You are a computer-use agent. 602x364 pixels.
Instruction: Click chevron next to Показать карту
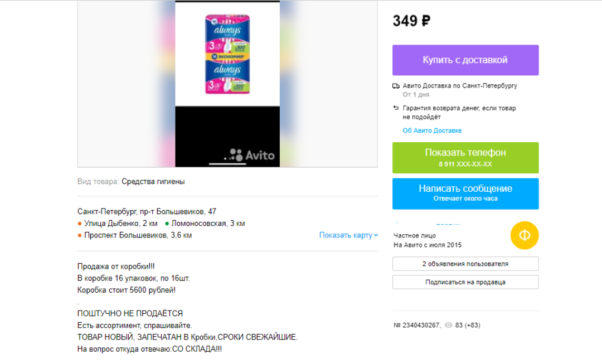376,235
